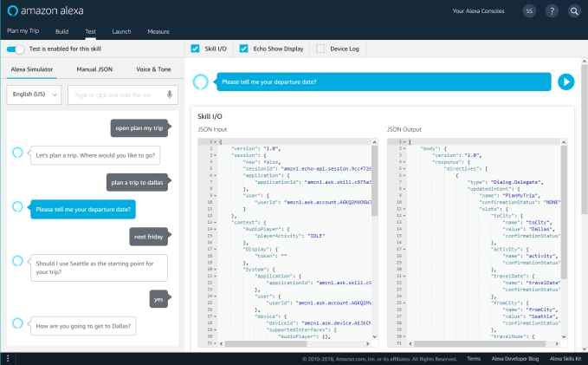Click the three-dot menu icon in the footer
This screenshot has width=588, height=365.
(9, 358)
